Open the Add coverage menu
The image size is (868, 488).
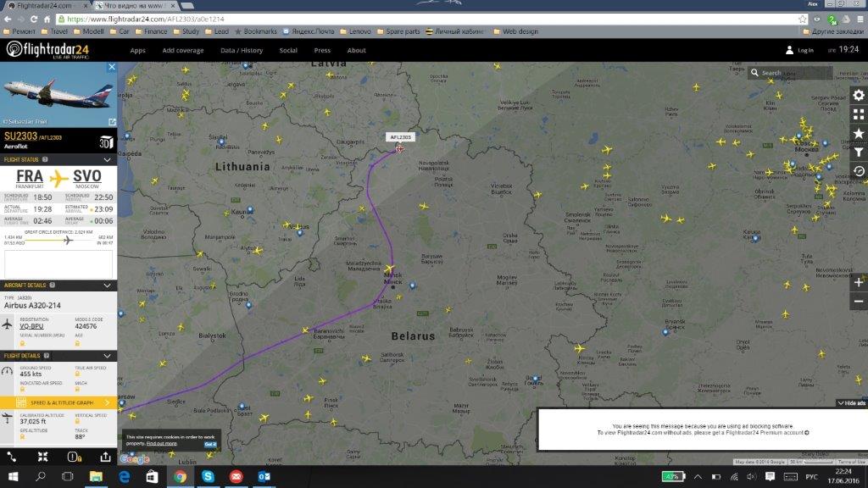(x=183, y=50)
